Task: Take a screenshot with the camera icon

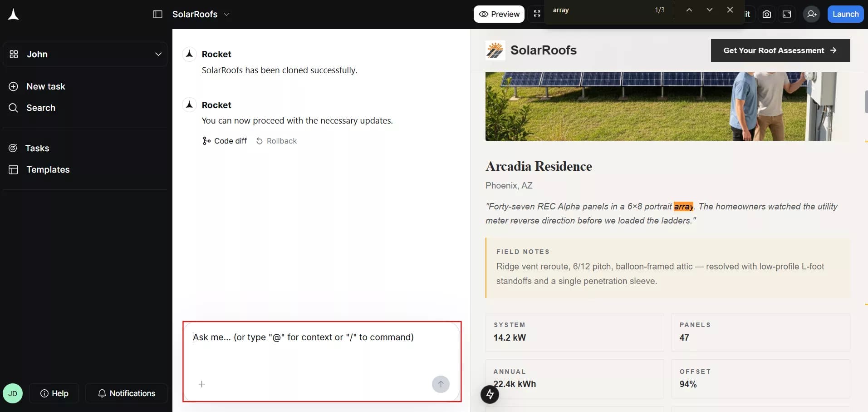Action: [766, 14]
